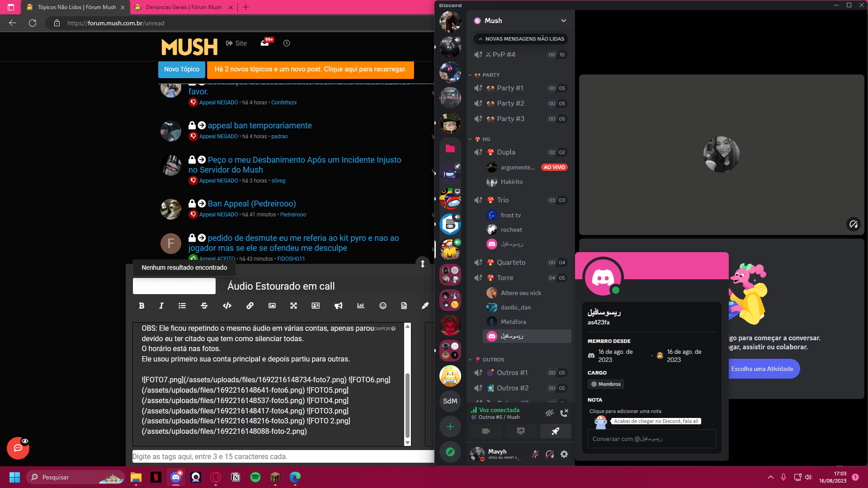Switch the forum editor to fullscreen
The image size is (868, 488).
coord(294,306)
